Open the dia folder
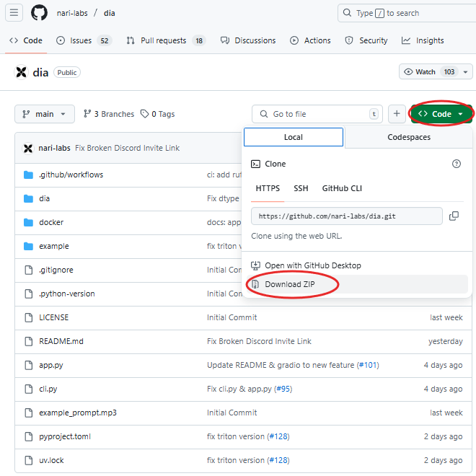Viewport: 476px width, 476px height. tap(44, 198)
